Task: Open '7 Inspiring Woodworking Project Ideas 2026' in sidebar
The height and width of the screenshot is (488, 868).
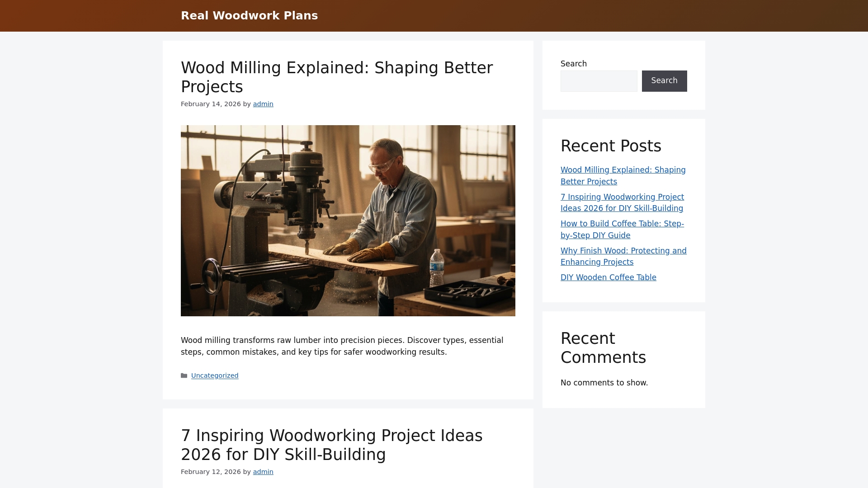Action: (x=622, y=202)
